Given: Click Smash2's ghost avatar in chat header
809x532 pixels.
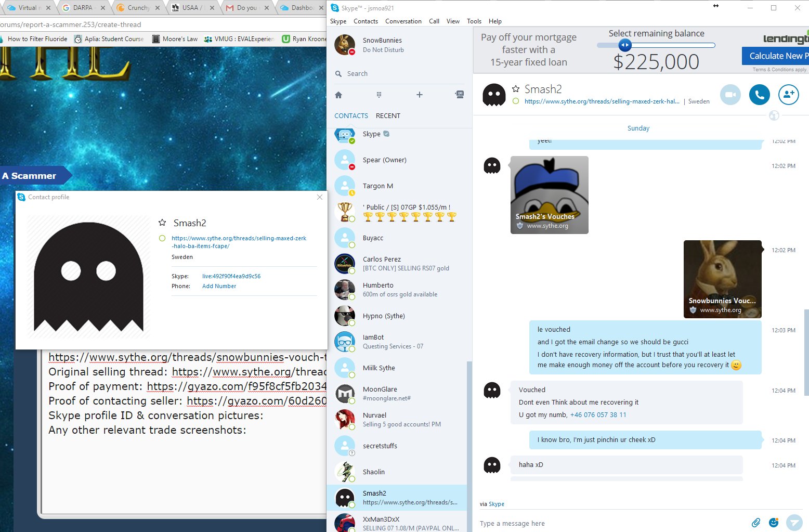Looking at the screenshot, I should [x=494, y=95].
